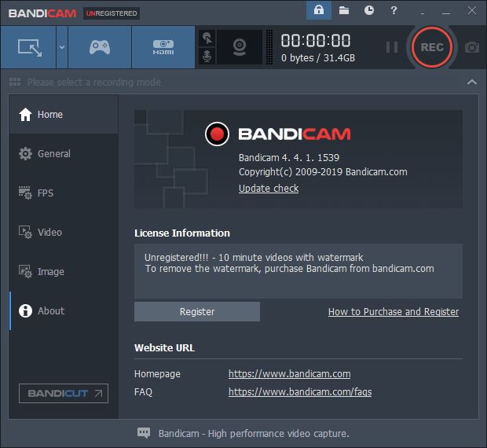Open screen recording mode dropdown arrow

point(62,47)
